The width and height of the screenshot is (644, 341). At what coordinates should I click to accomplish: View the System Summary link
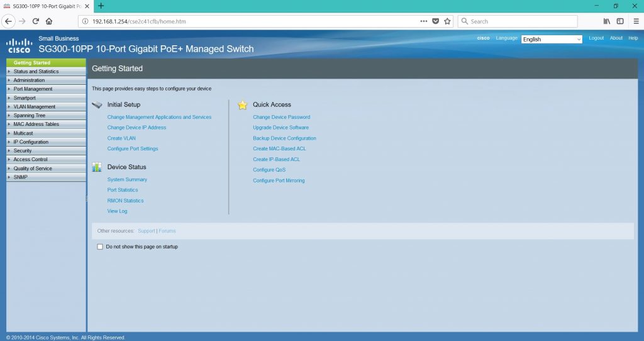(x=127, y=179)
